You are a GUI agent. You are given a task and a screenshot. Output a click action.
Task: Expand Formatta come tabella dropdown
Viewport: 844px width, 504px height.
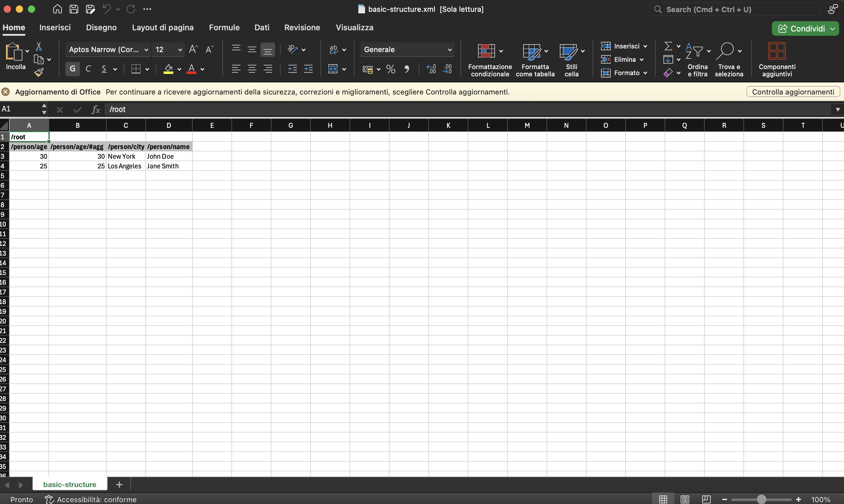click(x=546, y=51)
